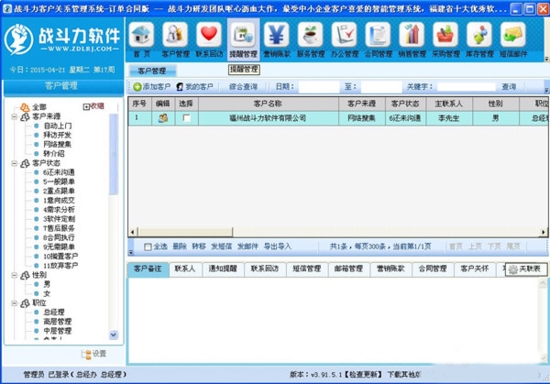The image size is (550, 384).
Task: Click the 添加客户 green plus icon
Action: pyautogui.click(x=137, y=87)
